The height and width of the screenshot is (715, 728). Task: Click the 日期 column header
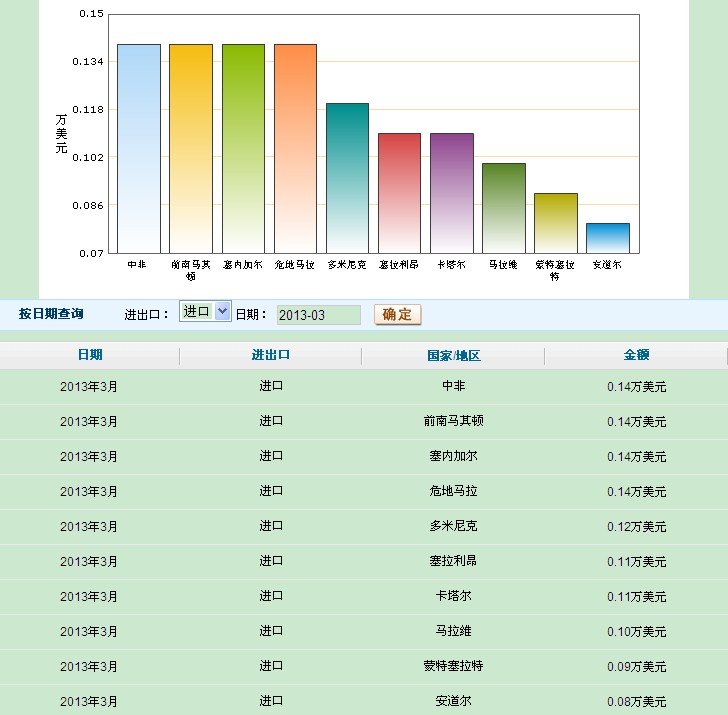[90, 355]
